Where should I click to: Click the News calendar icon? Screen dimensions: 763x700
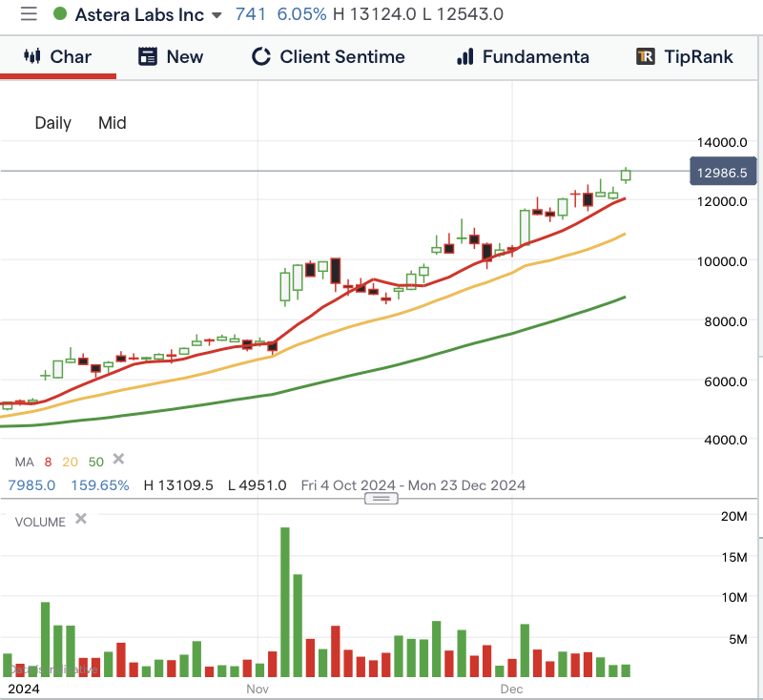click(148, 56)
